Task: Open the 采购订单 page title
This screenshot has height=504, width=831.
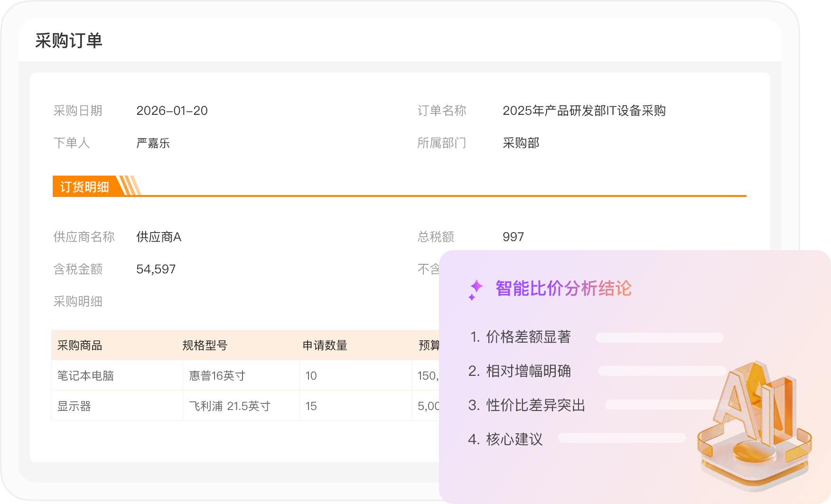Action: click(x=69, y=41)
